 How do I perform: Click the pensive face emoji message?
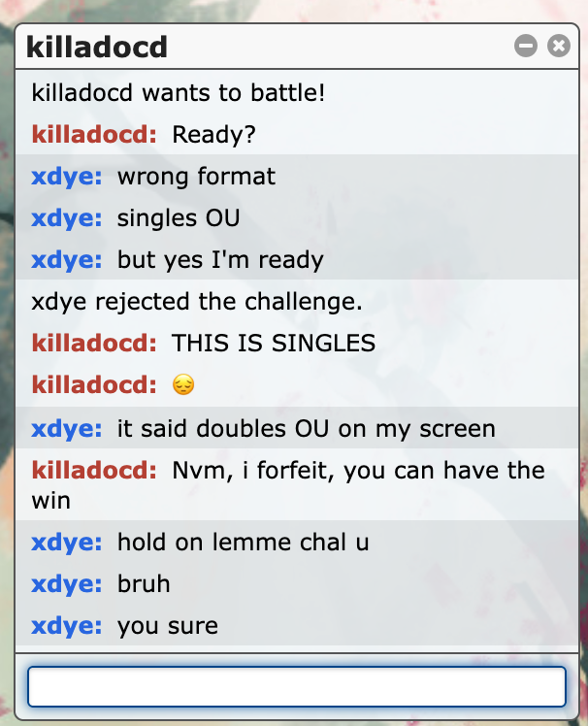click(x=183, y=384)
